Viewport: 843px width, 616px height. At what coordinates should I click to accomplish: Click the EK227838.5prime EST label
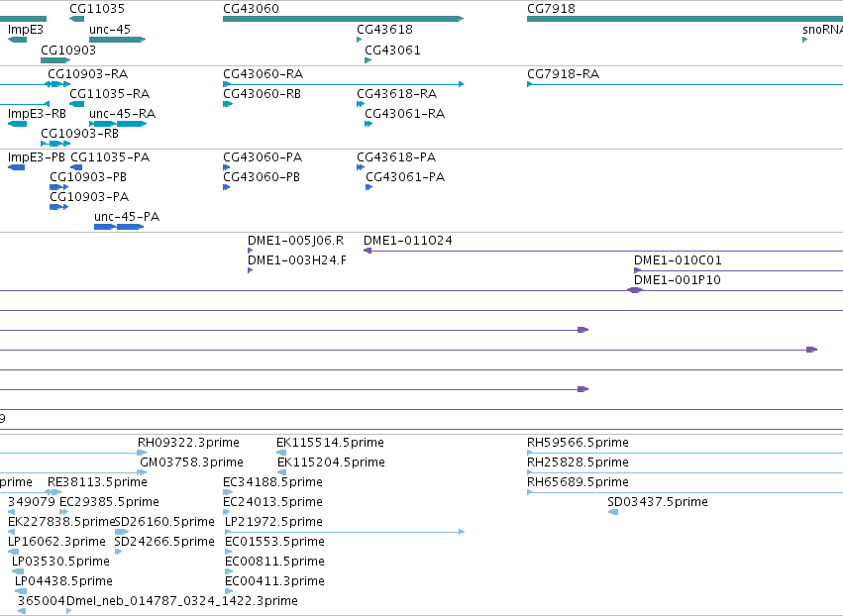[x=61, y=523]
